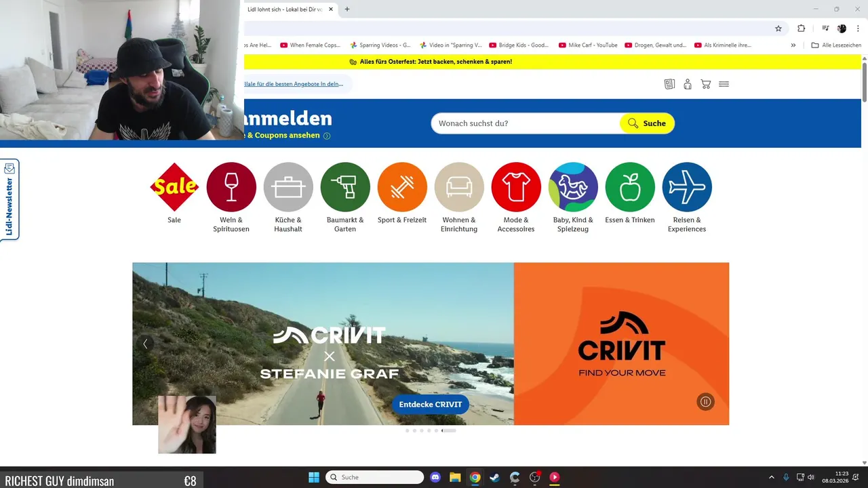The image size is (868, 488).
Task: Open the Lidl-Newsletter side tab
Action: (x=9, y=199)
